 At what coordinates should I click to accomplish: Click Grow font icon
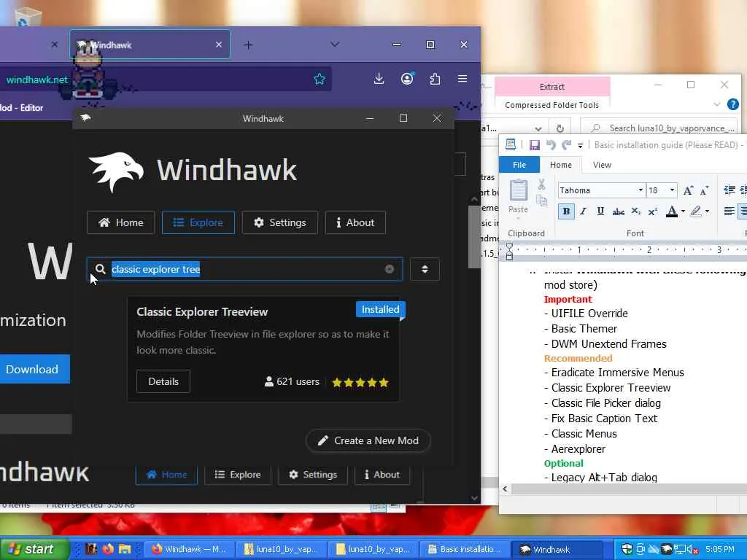point(688,190)
